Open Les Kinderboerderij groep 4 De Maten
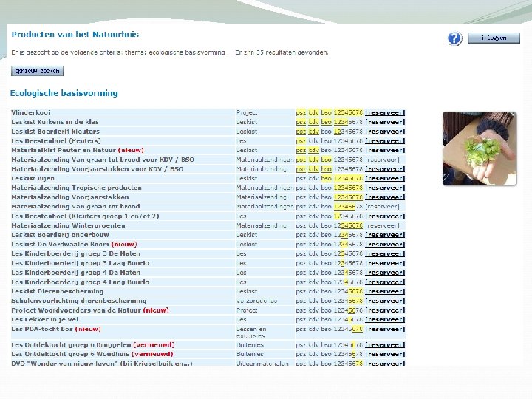Screen dimensions: 532x399 coord(75,273)
